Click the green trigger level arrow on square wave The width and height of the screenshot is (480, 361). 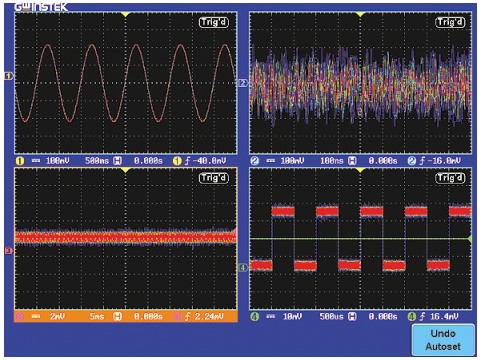[469, 239]
